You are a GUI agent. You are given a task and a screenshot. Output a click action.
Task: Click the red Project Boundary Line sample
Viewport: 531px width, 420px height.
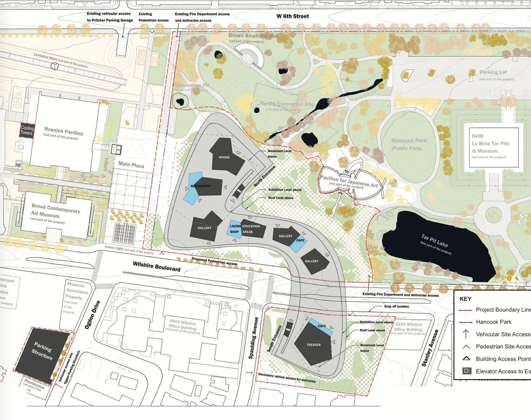(x=465, y=310)
